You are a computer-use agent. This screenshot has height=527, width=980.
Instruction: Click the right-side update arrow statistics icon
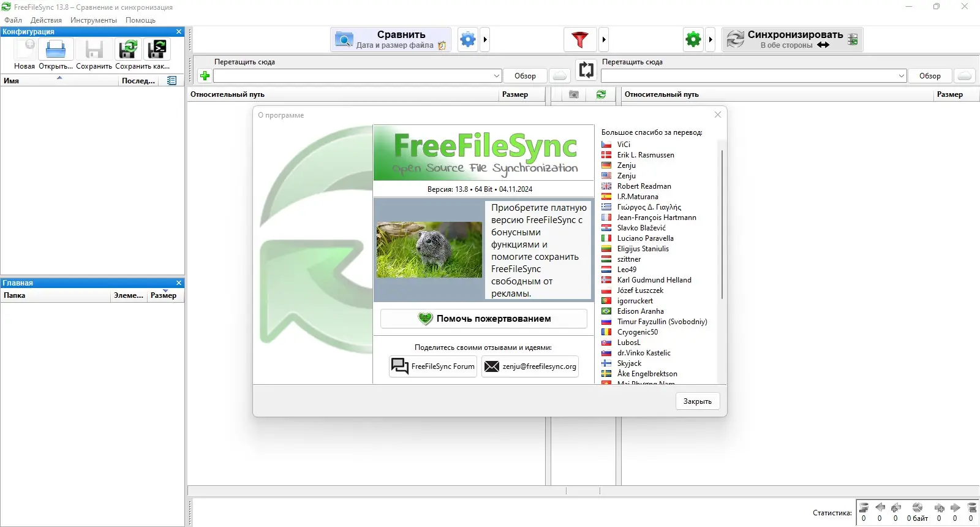955,507
